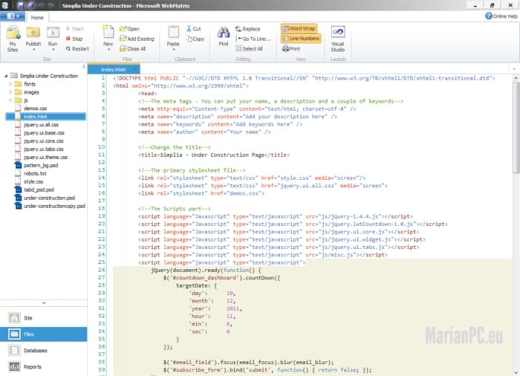The width and height of the screenshot is (520, 376).
Task: Open the Run dropdown arrow
Action: click(53, 50)
